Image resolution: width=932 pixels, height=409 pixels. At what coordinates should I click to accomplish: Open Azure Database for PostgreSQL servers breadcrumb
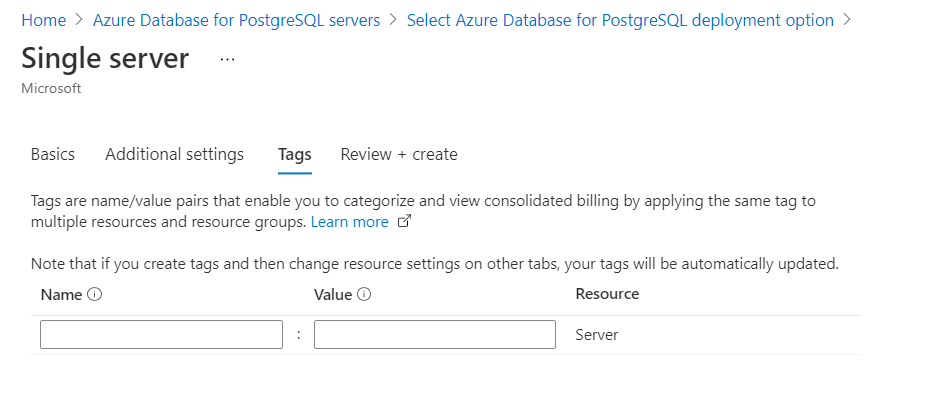pos(236,20)
